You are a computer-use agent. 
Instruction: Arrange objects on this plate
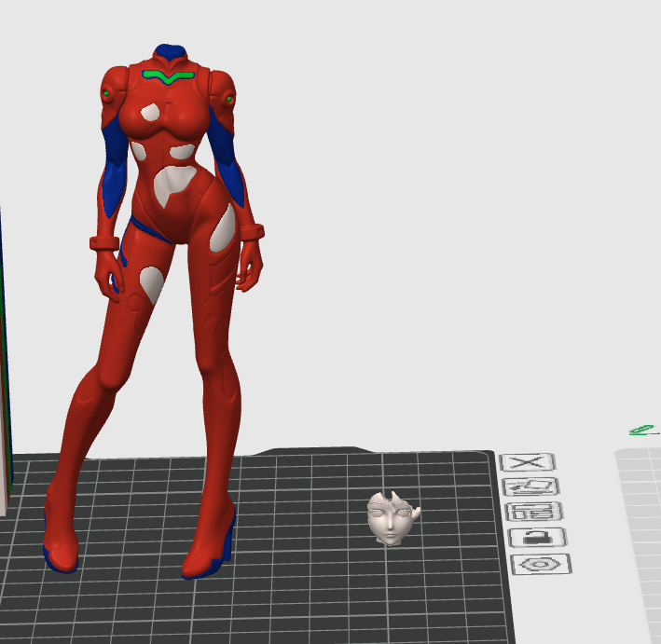pos(534,512)
